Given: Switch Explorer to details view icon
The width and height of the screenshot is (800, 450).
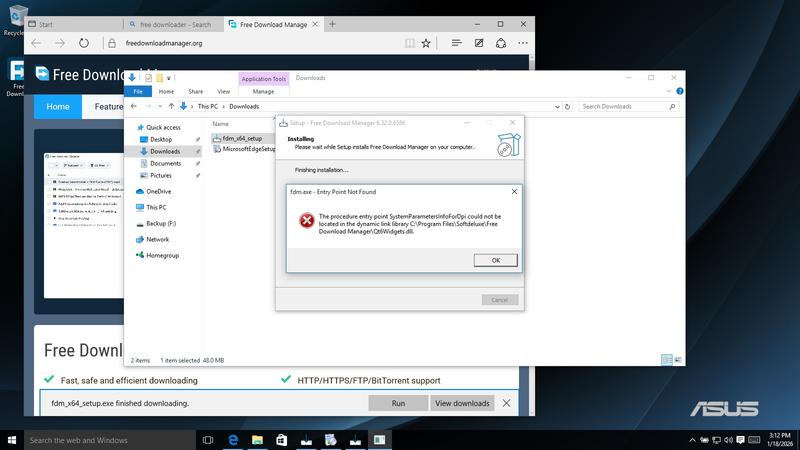Looking at the screenshot, I should point(666,360).
